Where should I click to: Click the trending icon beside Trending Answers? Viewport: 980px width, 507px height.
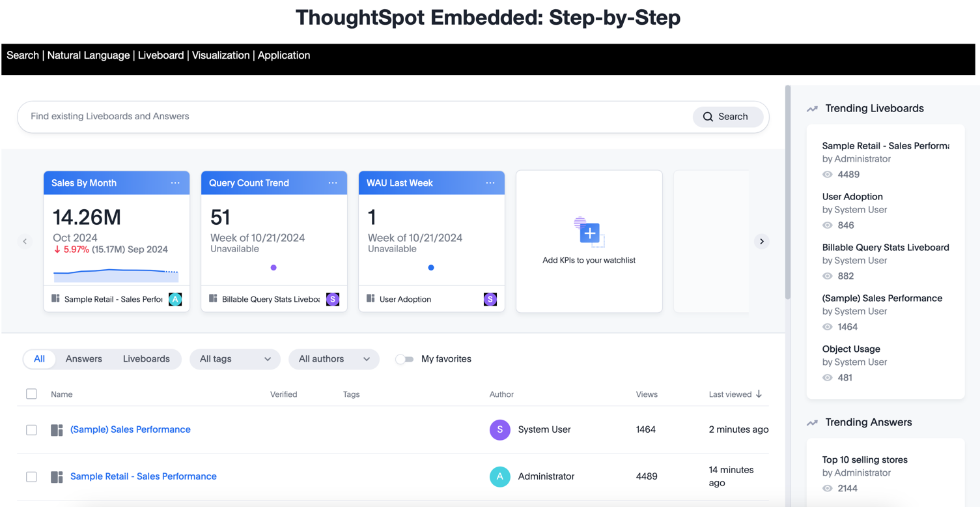(x=812, y=422)
